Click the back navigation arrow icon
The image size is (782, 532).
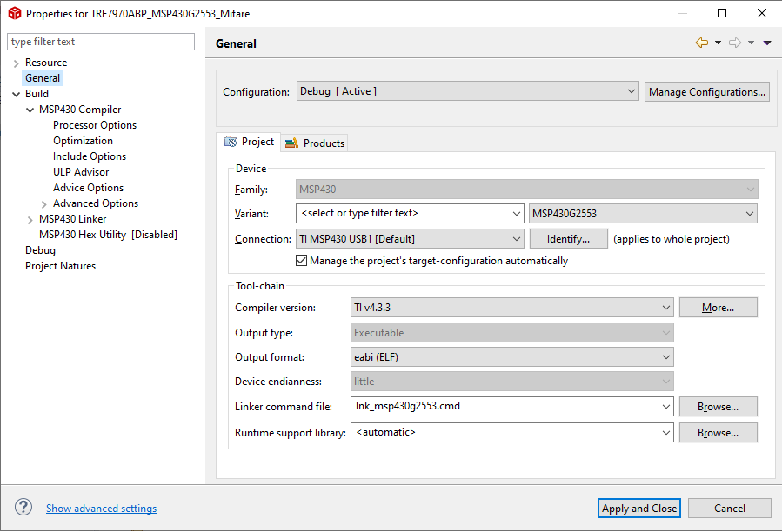(701, 43)
